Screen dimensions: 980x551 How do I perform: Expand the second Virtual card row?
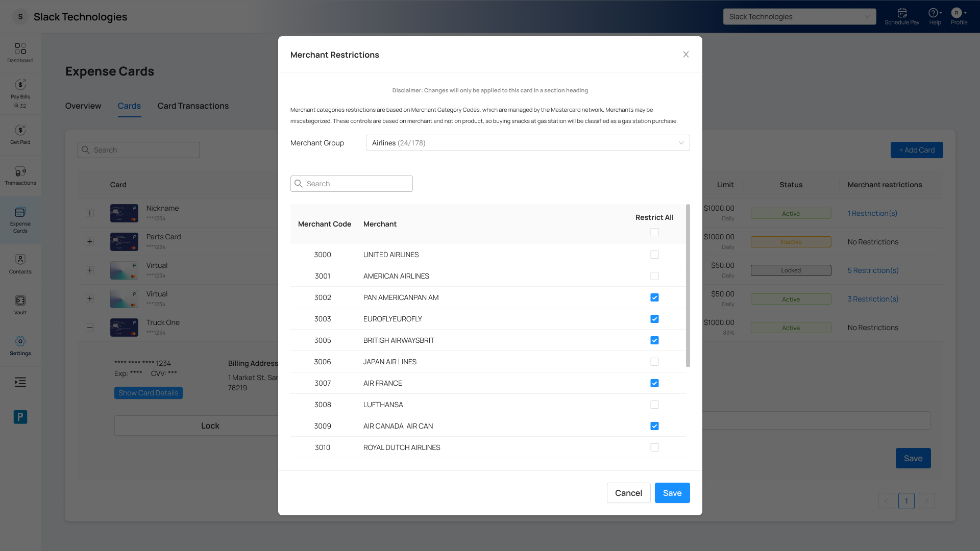90,298
